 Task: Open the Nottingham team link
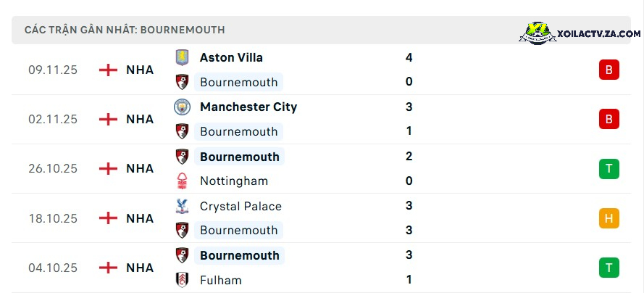point(234,181)
